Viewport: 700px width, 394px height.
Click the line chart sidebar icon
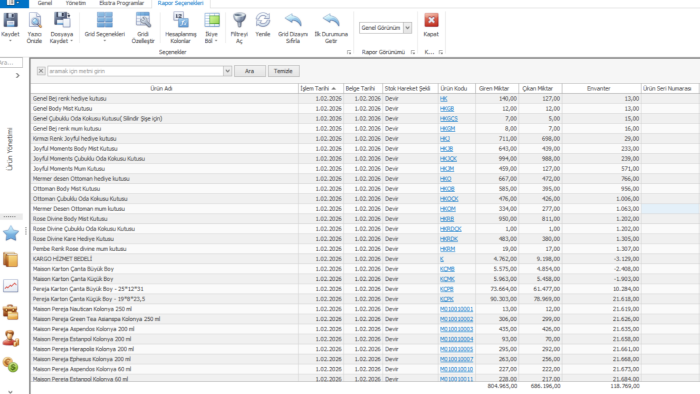11,286
